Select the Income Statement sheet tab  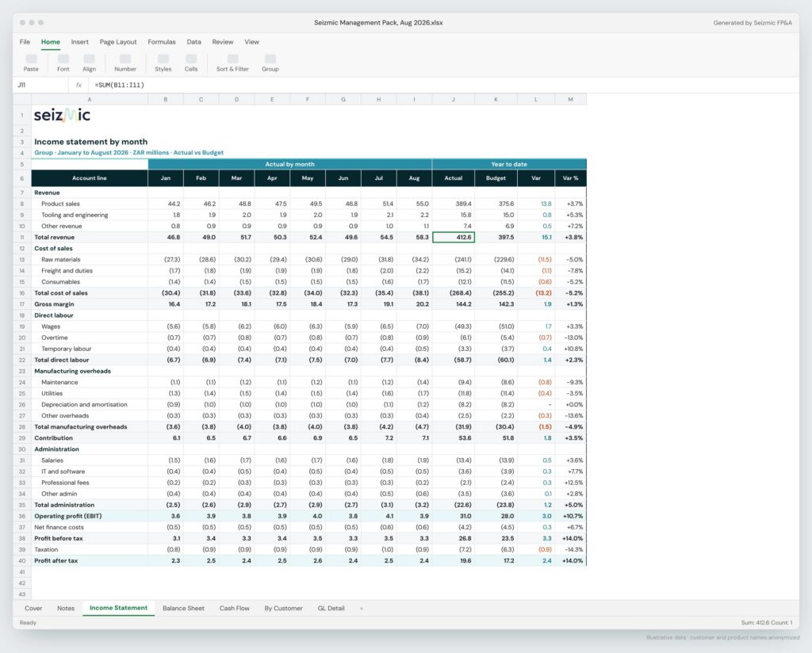click(x=119, y=608)
